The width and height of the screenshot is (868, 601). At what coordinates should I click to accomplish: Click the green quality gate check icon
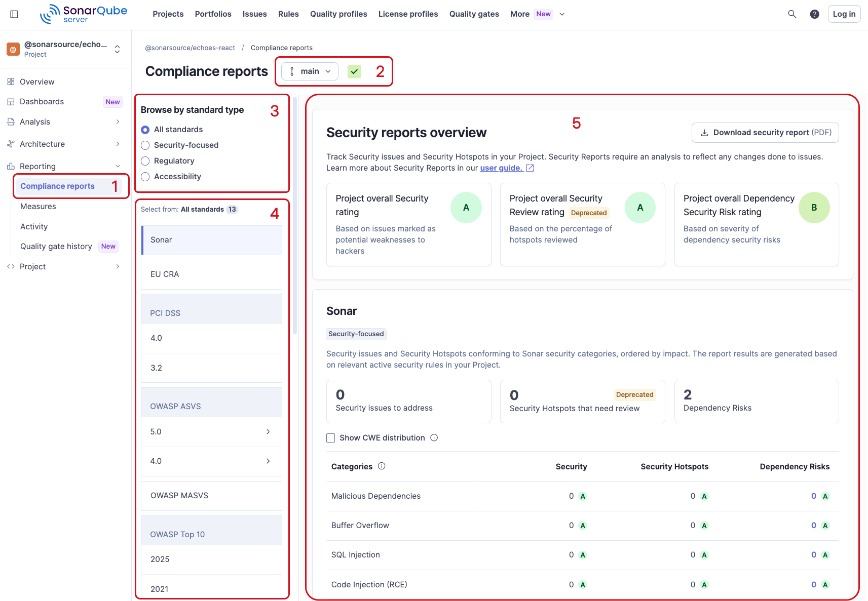click(x=354, y=71)
